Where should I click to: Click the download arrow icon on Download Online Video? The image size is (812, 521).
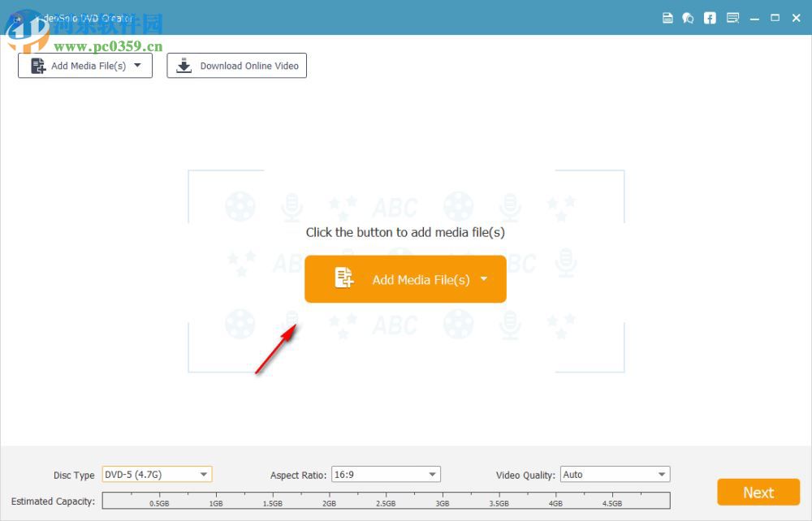[x=184, y=66]
